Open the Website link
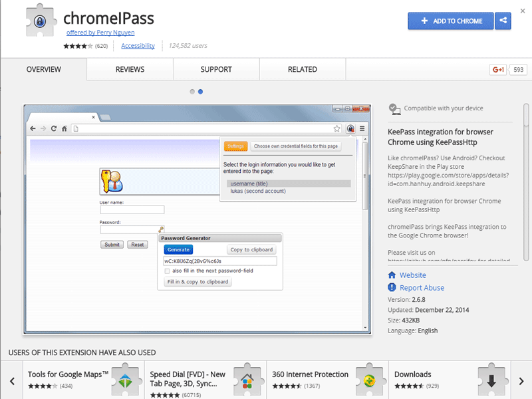532x399 pixels. (412, 275)
